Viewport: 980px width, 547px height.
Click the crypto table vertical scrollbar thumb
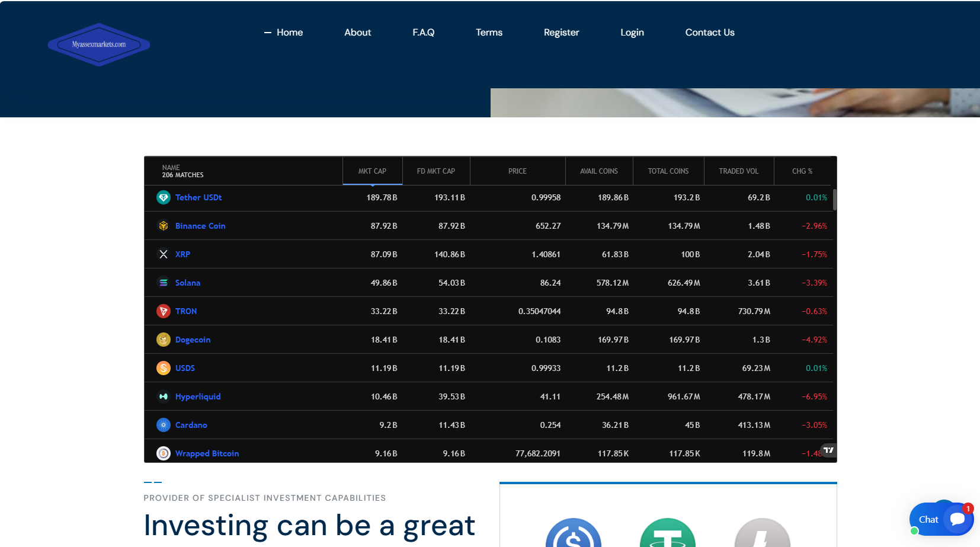835,200
